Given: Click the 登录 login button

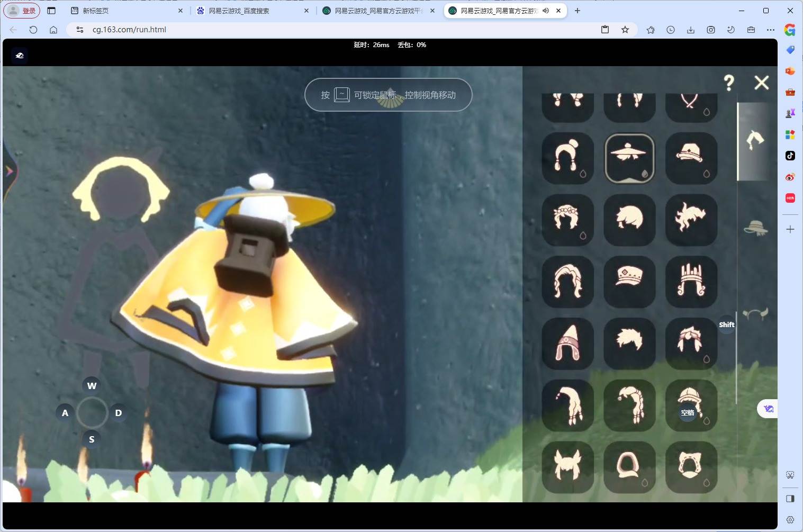Looking at the screenshot, I should click(x=23, y=11).
